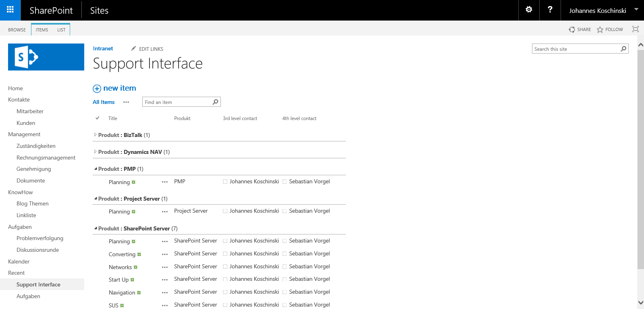Screen dimensions: 644x309
Task: Open ellipsis menu for PMP Planning item
Action: [165, 182]
